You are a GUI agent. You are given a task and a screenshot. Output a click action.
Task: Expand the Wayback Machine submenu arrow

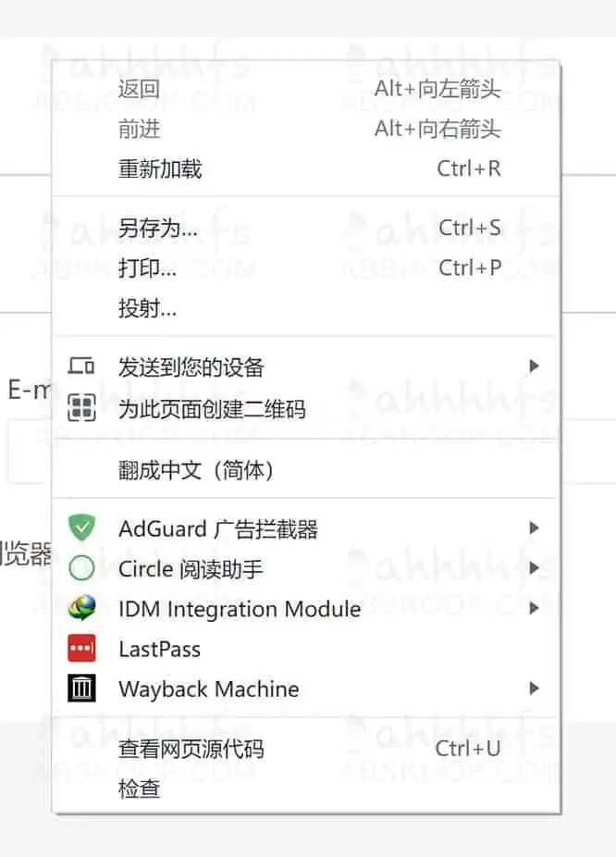(534, 689)
